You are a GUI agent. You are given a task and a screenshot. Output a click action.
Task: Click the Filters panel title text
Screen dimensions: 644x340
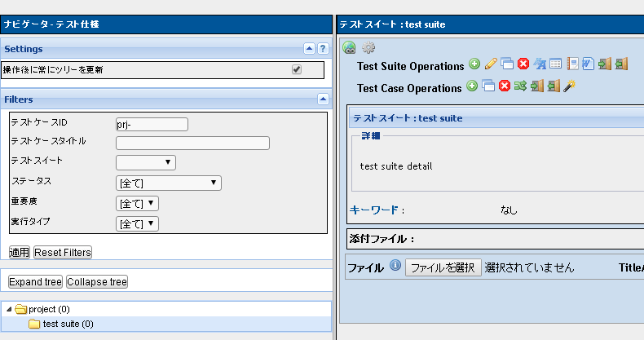[x=19, y=99]
